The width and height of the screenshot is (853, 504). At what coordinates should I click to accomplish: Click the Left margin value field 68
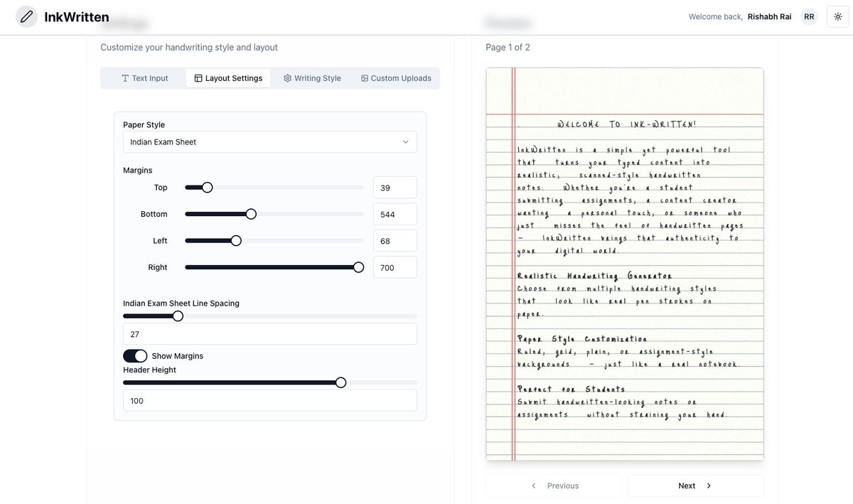click(x=395, y=241)
